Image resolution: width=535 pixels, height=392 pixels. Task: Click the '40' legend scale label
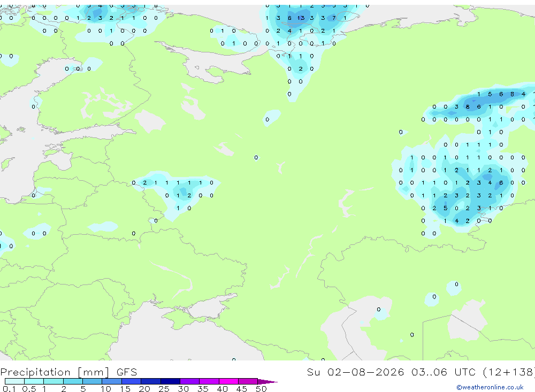222,389
